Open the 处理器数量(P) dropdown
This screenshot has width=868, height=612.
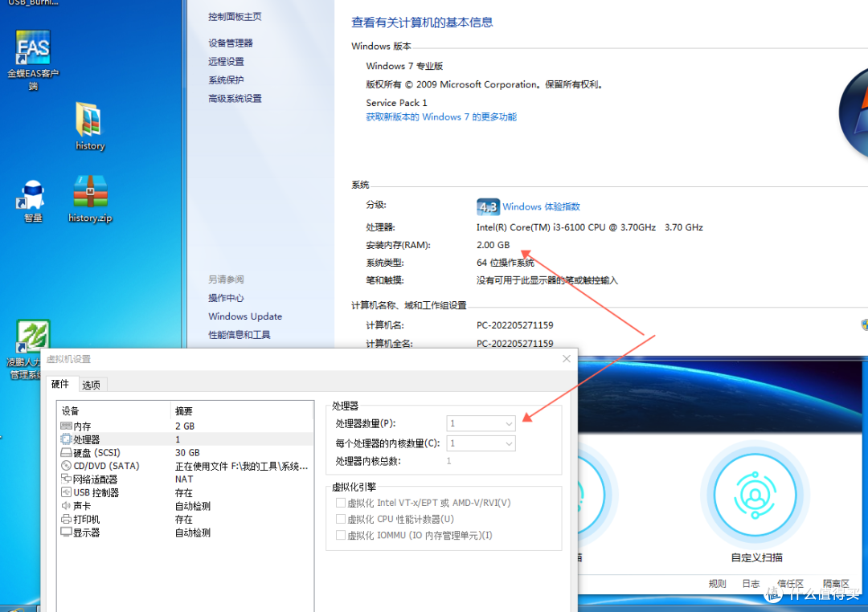pos(481,423)
